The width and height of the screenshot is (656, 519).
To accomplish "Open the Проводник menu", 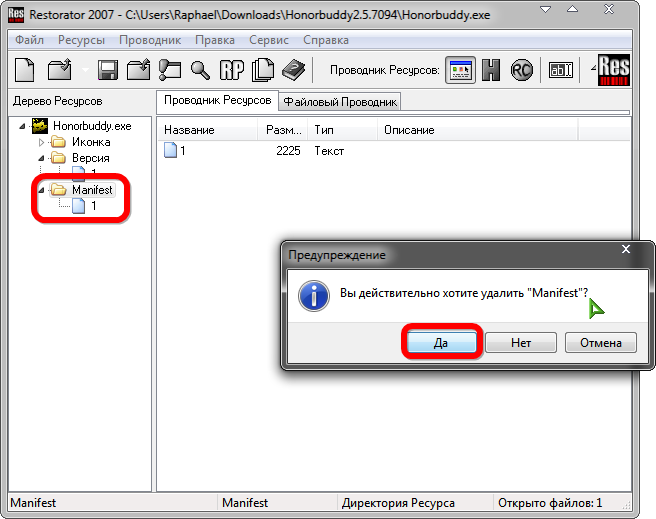I will [150, 40].
